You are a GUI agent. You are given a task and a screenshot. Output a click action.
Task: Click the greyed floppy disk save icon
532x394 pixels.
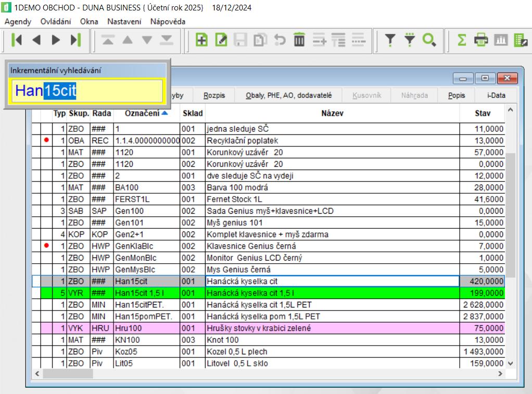pyautogui.click(x=240, y=40)
